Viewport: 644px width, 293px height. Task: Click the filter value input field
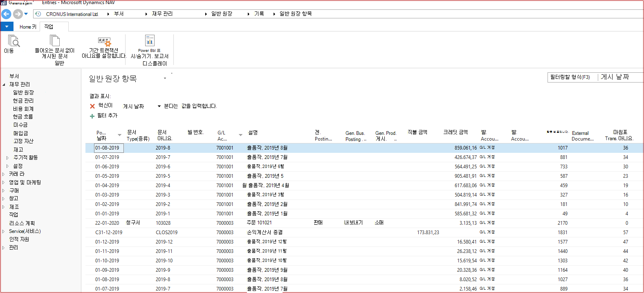199,106
